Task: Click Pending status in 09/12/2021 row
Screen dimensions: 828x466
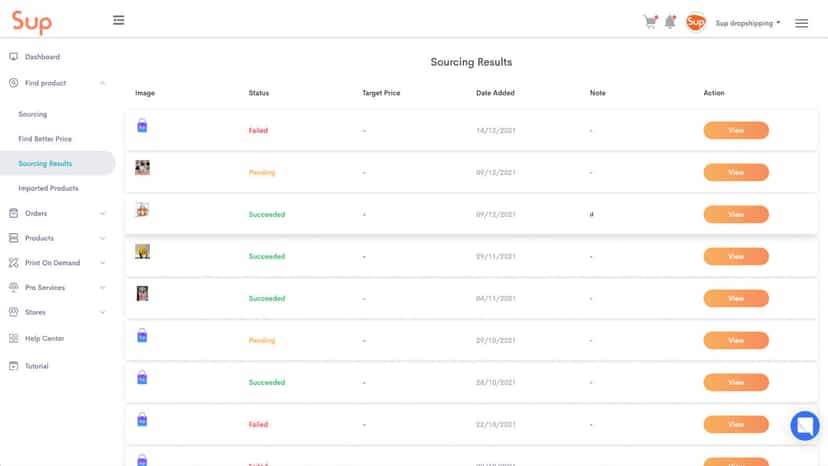Action: (262, 172)
